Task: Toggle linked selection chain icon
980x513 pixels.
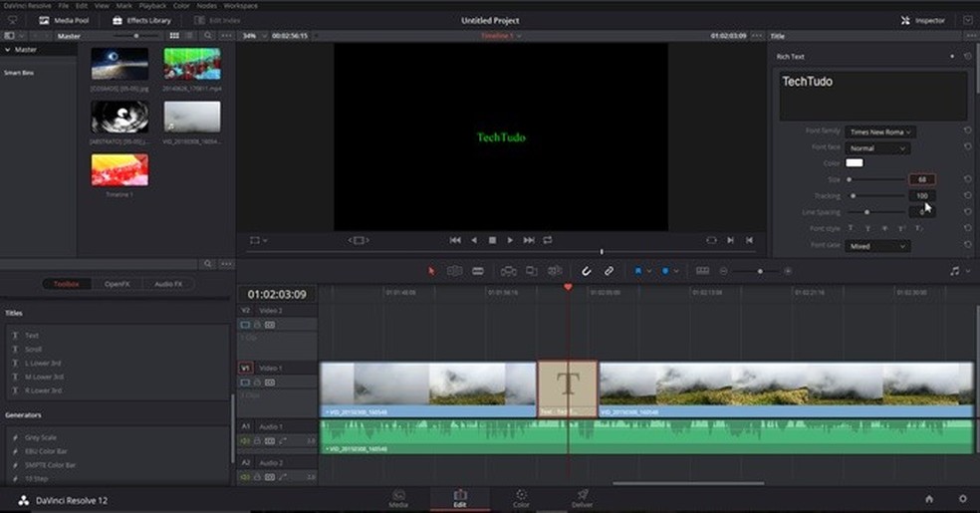Action: pyautogui.click(x=609, y=271)
